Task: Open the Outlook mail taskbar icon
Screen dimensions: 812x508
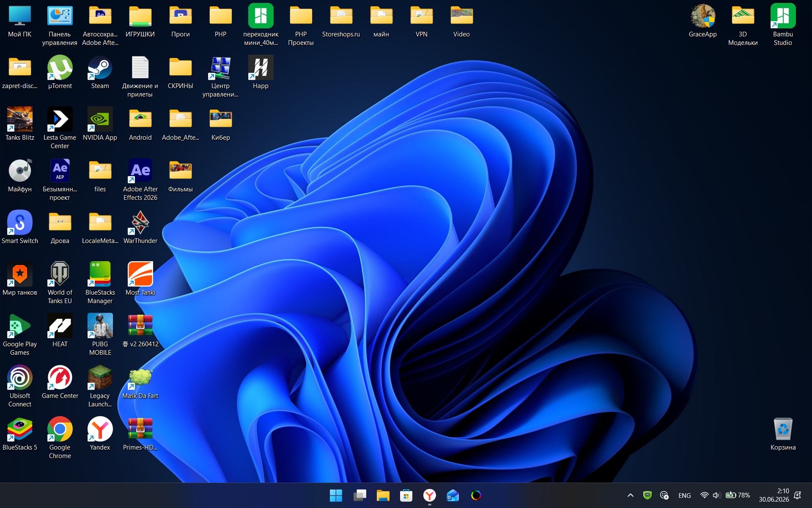Action: coord(453,495)
